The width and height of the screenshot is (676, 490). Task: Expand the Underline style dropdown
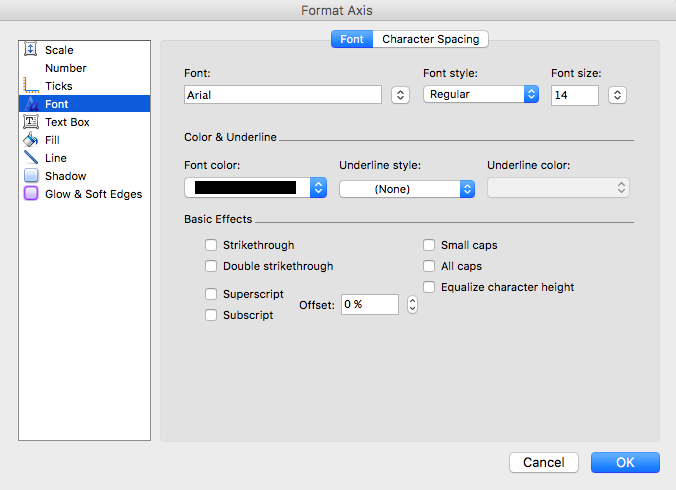point(406,188)
